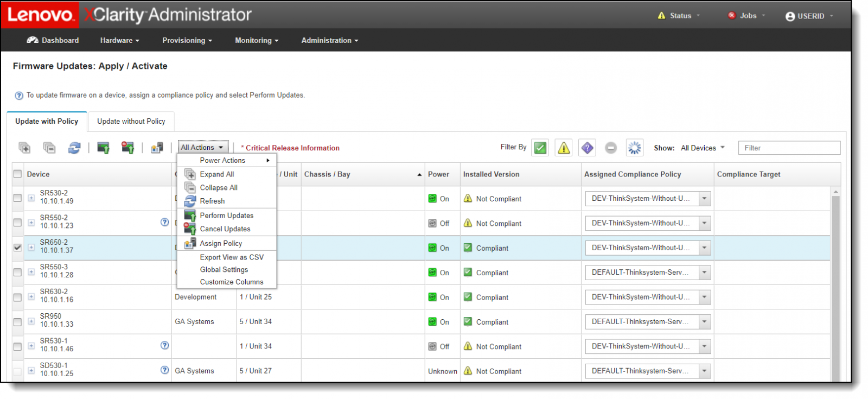This screenshot has width=868, height=399.
Task: Expand the SR630-2 device row
Action: coord(31,296)
